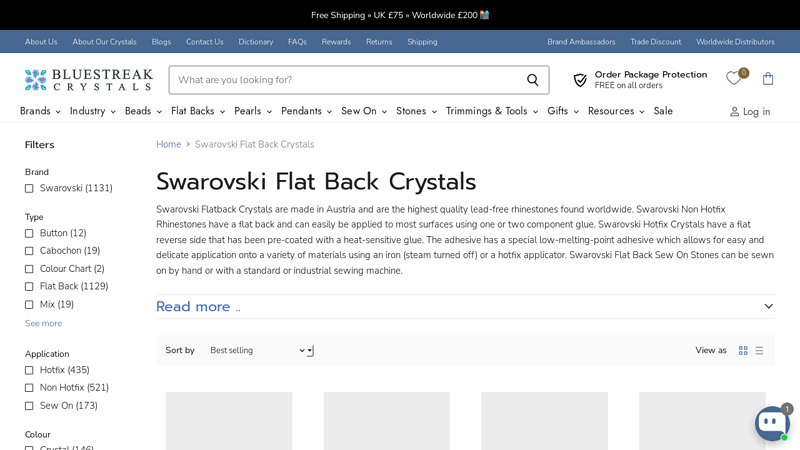Click the Order Package Protection shield icon
This screenshot has width=800, height=450.
coord(580,80)
